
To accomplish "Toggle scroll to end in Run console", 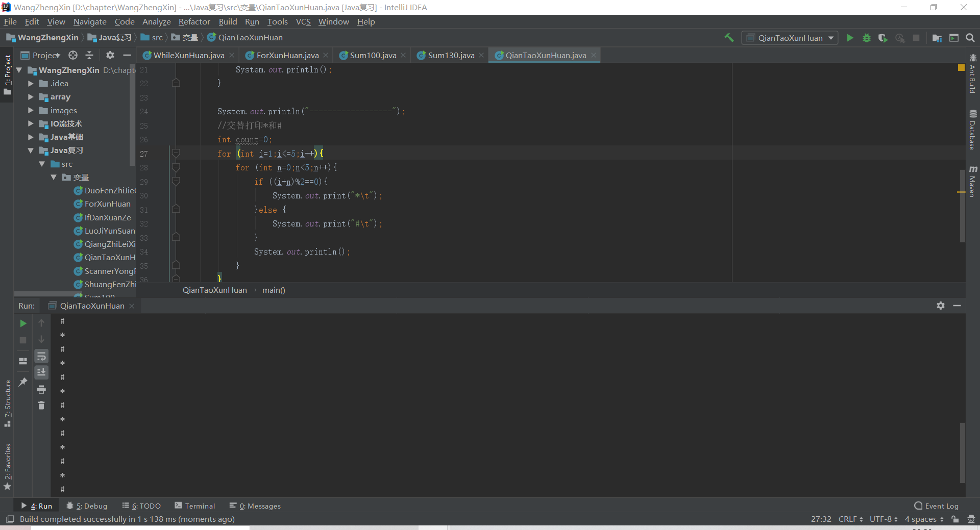I will click(x=41, y=372).
